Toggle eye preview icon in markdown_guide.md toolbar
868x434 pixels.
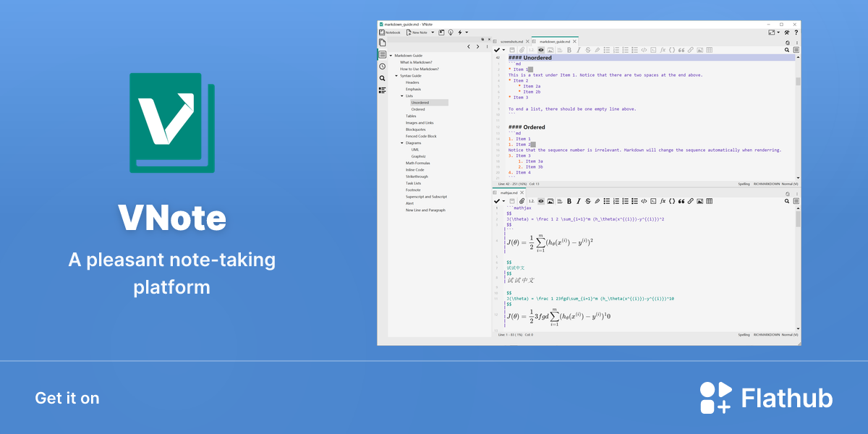(x=541, y=50)
